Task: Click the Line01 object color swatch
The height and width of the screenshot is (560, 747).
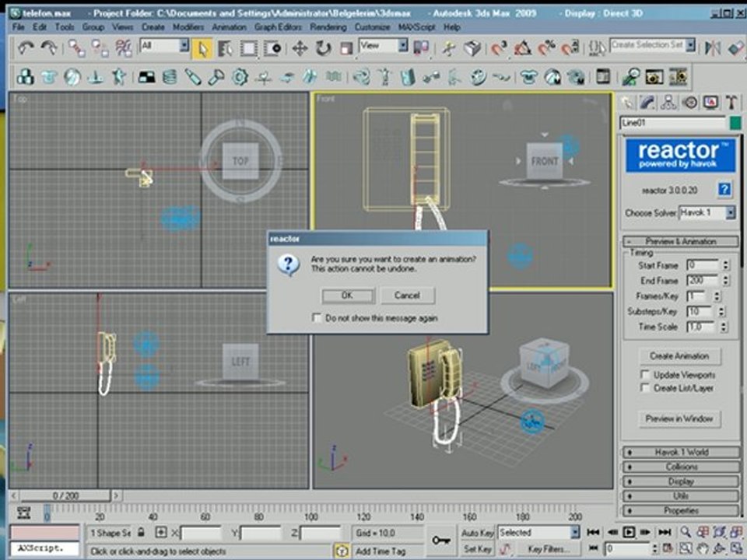Action: tap(735, 123)
